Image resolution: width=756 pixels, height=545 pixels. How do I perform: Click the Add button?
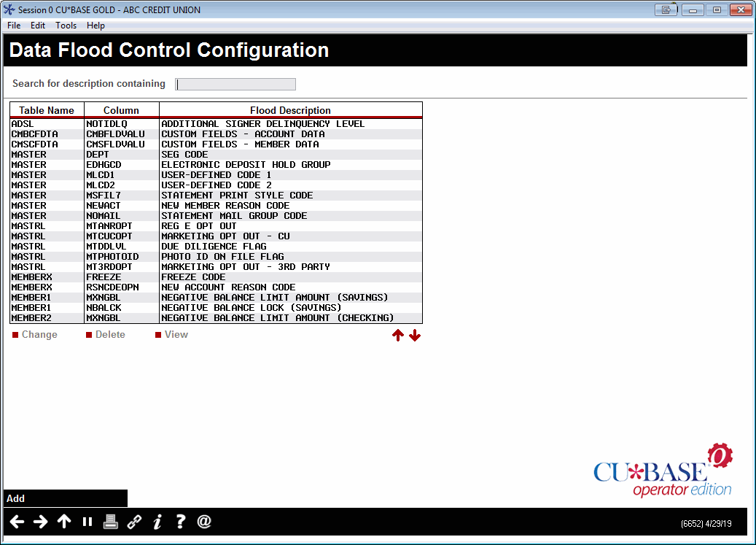tap(66, 498)
